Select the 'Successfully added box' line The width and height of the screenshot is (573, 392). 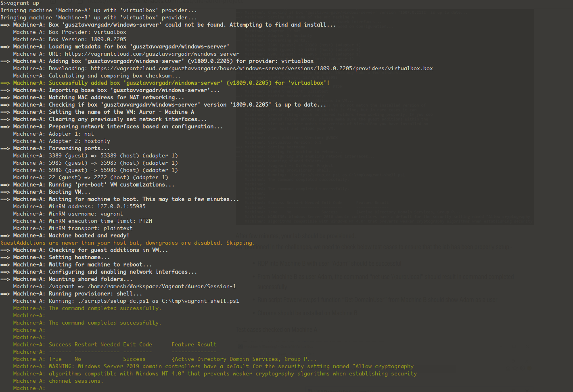pos(165,83)
